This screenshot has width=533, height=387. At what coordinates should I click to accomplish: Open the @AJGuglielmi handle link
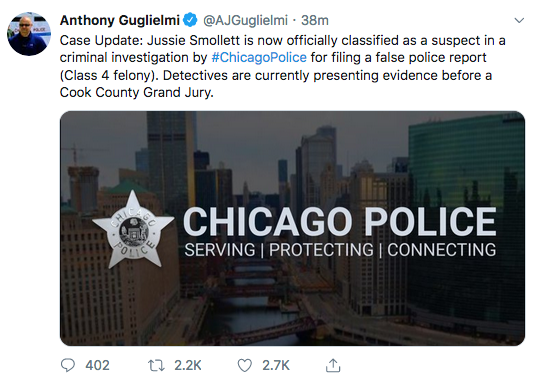coord(245,20)
